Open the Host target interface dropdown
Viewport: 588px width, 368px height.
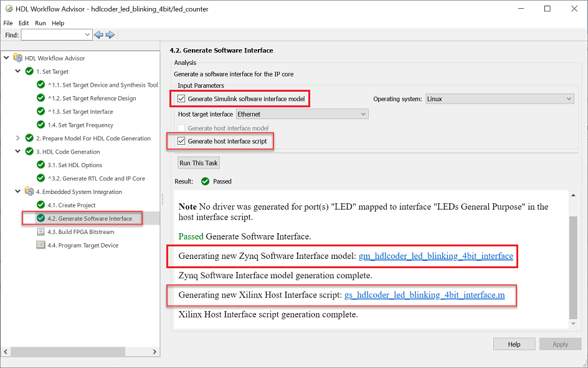[302, 114]
